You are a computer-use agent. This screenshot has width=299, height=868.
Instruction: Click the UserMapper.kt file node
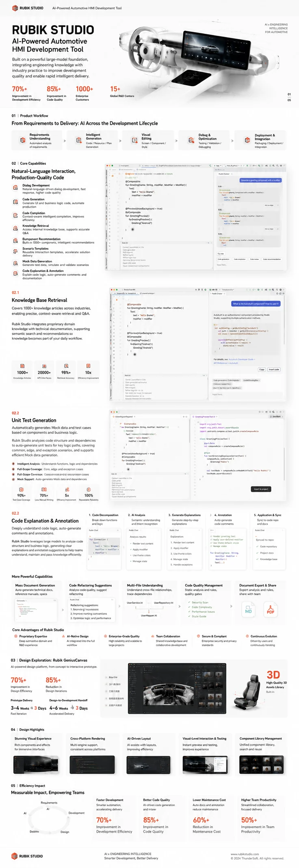coord(149,615)
